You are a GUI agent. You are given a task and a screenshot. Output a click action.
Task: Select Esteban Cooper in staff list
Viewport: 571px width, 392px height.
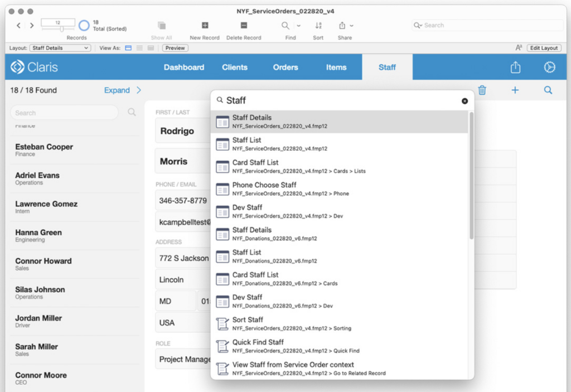pos(75,150)
